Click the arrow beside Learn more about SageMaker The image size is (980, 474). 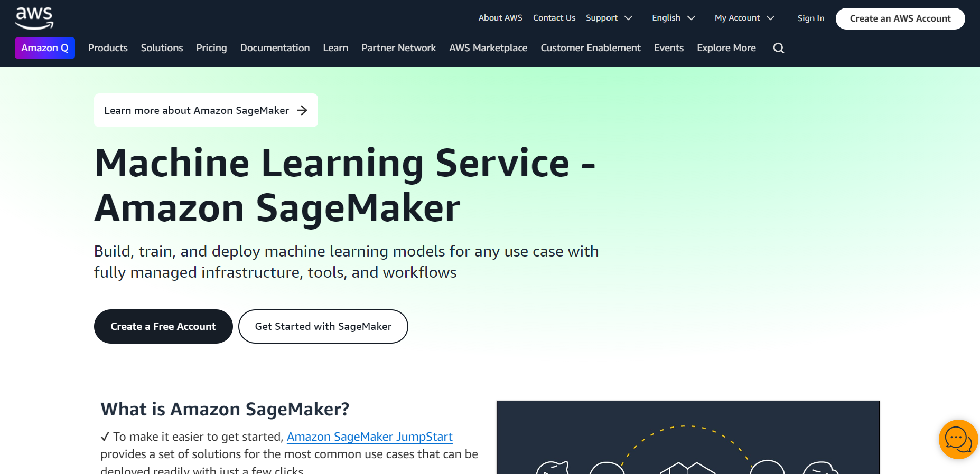[302, 110]
